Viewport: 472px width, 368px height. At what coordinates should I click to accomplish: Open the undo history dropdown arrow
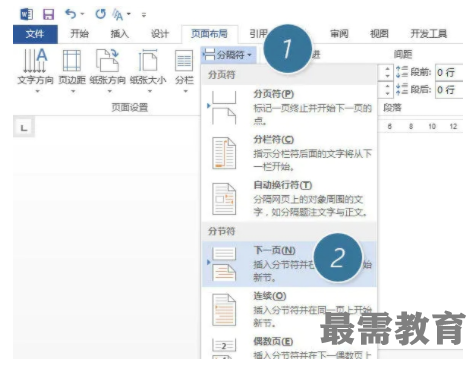[82, 14]
